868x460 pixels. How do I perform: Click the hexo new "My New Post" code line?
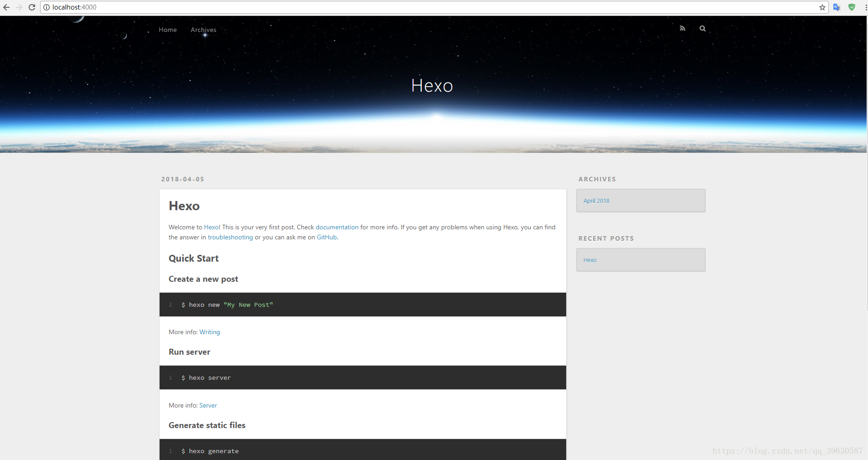[x=227, y=305]
